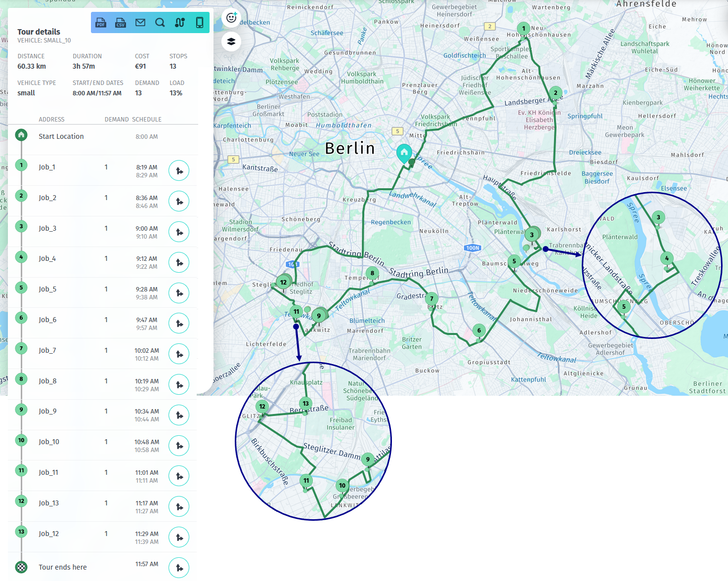Viewport: 728px width, 581px height.
Task: Select stop marker 7 near Gradestraße on the map
Action: tap(432, 299)
